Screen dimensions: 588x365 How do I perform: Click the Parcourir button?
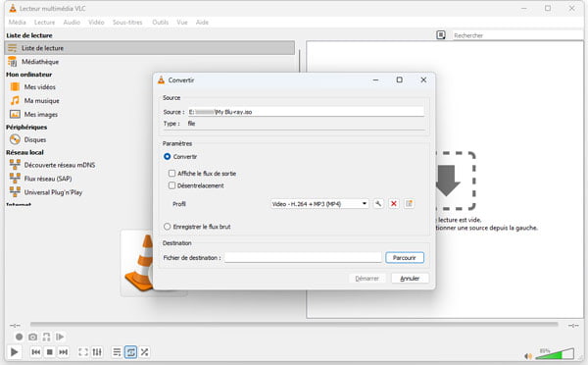coord(405,258)
